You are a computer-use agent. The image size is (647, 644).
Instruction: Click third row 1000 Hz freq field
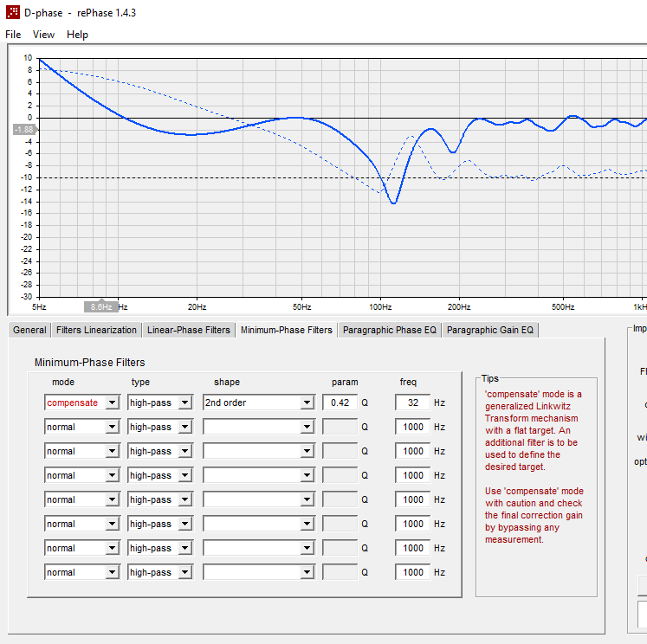pos(412,451)
